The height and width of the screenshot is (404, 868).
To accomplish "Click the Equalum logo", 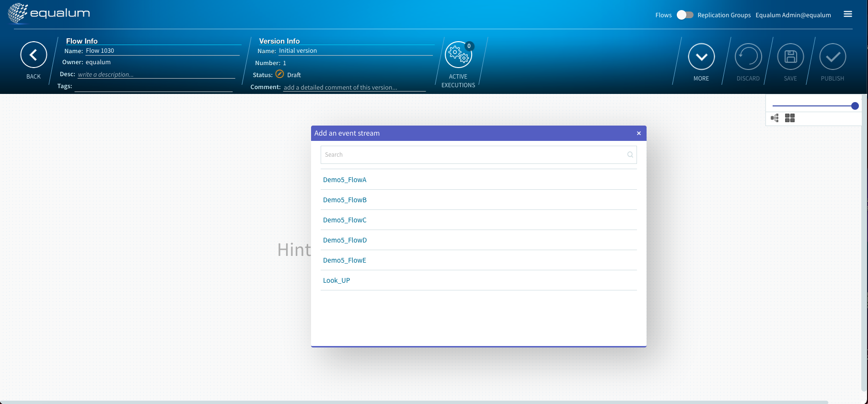I will coord(49,13).
